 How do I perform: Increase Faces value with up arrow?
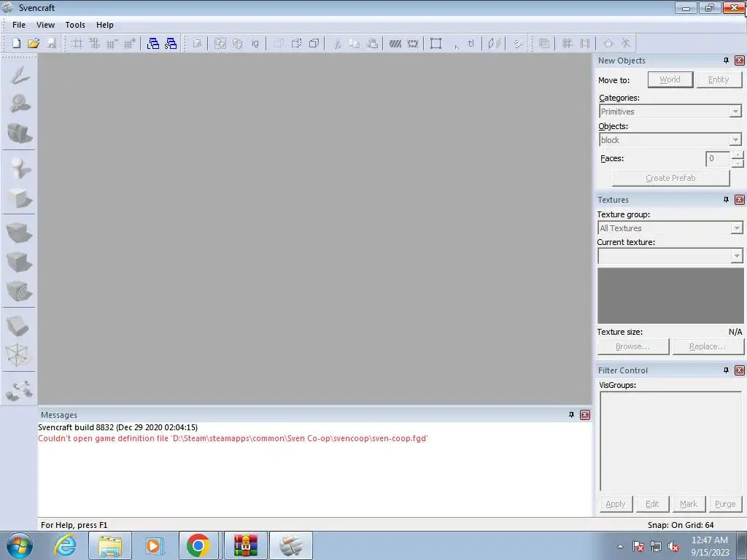pyautogui.click(x=738, y=155)
